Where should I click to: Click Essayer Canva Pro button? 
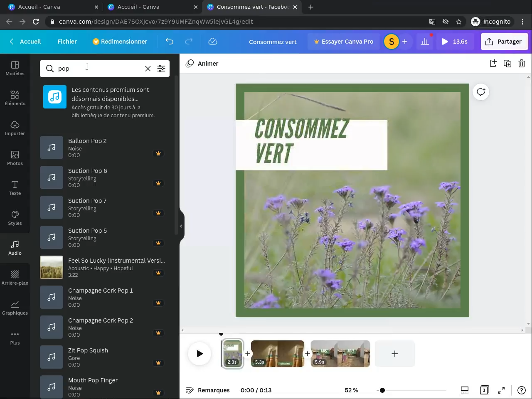click(x=343, y=42)
